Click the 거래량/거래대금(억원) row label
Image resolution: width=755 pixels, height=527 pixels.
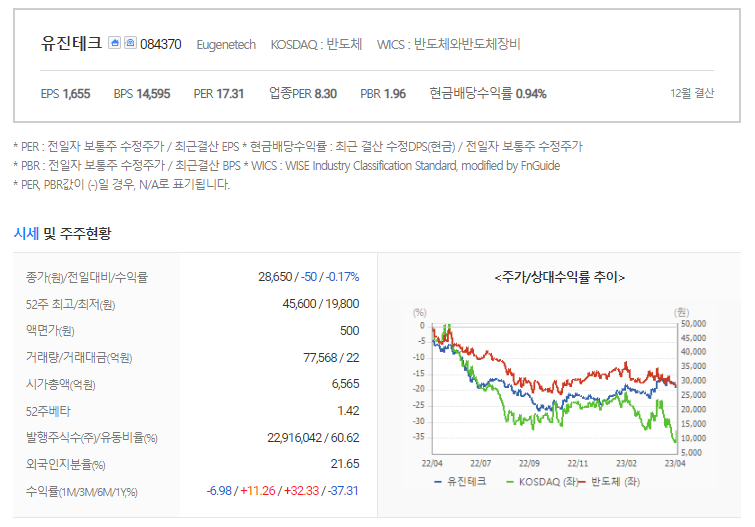(x=79, y=358)
